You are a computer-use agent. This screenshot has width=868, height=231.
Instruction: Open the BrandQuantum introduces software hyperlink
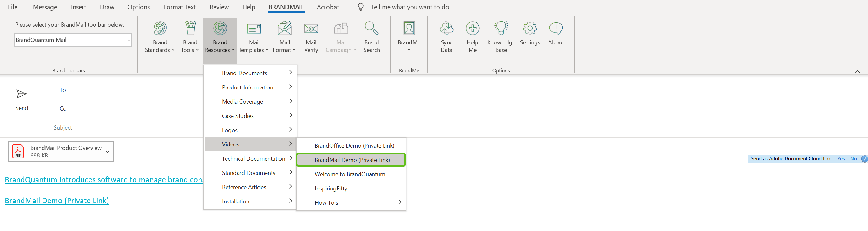click(104, 180)
